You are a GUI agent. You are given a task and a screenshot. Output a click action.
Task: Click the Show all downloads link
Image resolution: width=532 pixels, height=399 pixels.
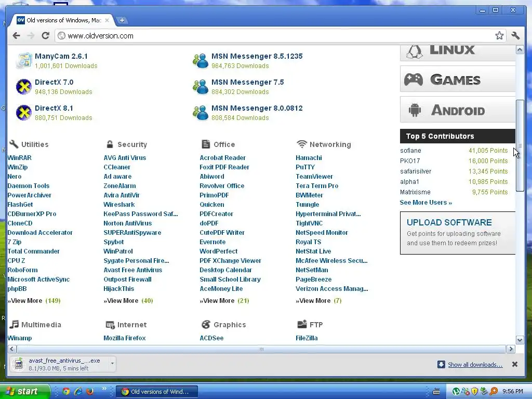(475, 365)
